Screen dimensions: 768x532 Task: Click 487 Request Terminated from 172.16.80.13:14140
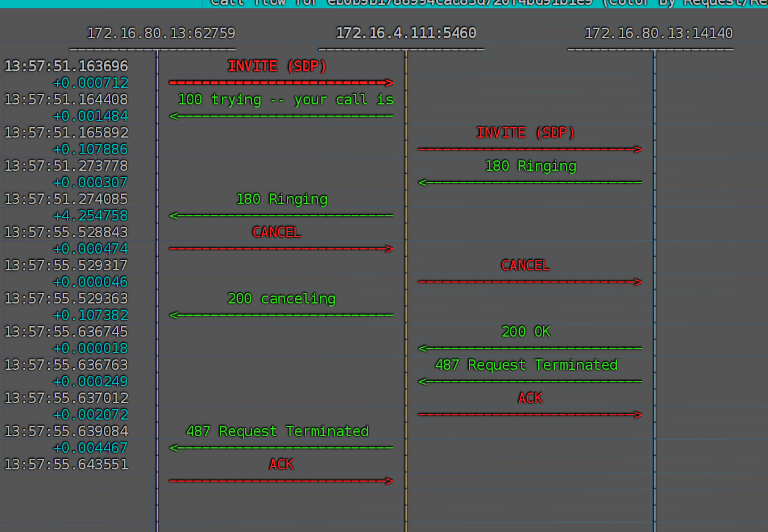526,365
